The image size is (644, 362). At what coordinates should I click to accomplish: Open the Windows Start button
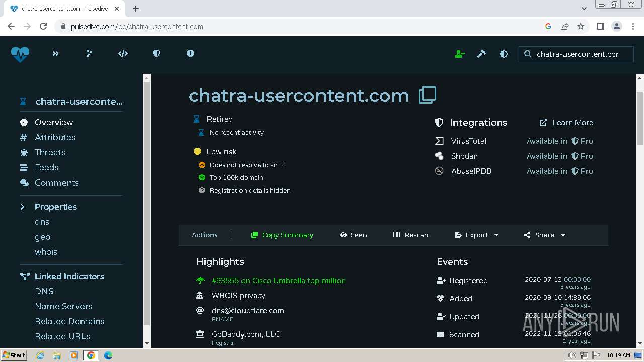[x=14, y=355]
